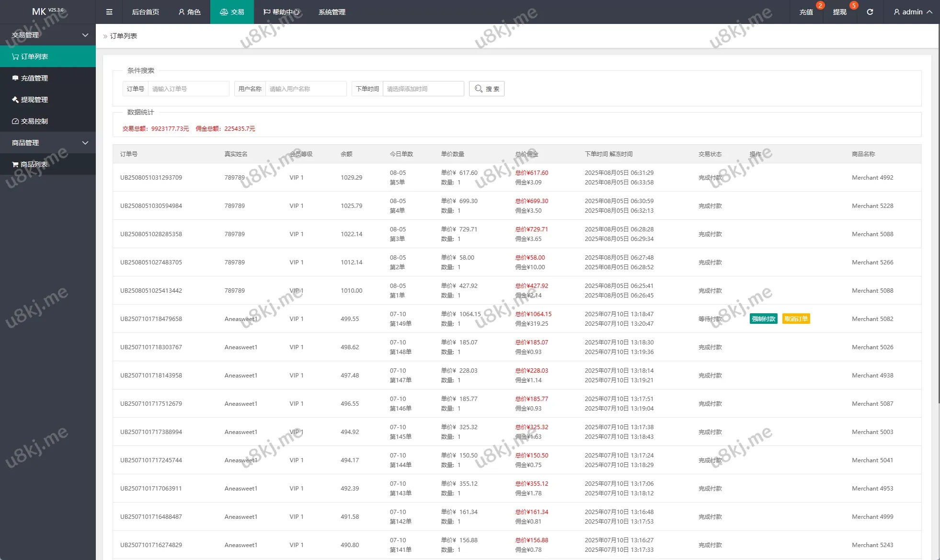The width and height of the screenshot is (940, 560).
Task: Click the 搜索 search button
Action: point(486,89)
